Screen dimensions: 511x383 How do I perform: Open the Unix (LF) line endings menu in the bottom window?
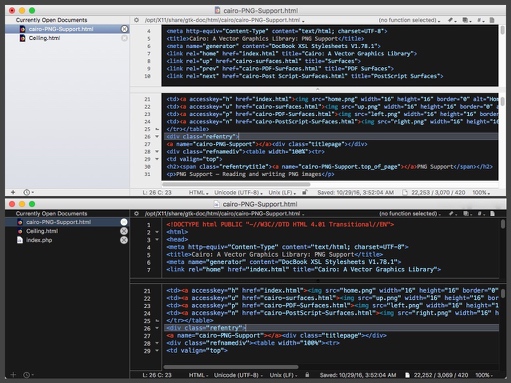pyautogui.click(x=283, y=375)
